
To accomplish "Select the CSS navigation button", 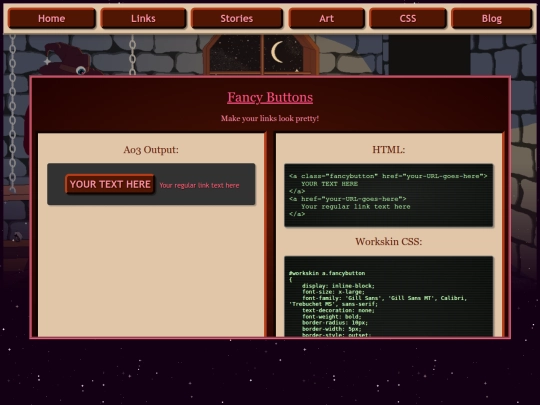I will click(408, 18).
